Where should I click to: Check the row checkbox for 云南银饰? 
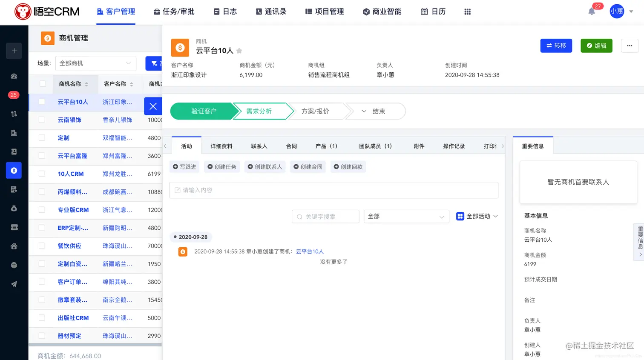[x=41, y=120]
